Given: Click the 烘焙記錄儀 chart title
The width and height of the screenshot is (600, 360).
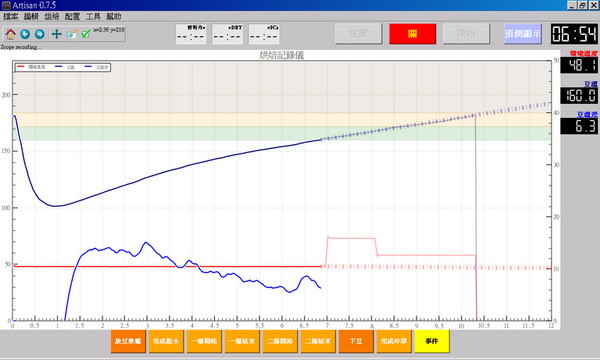Looking at the screenshot, I should point(282,55).
